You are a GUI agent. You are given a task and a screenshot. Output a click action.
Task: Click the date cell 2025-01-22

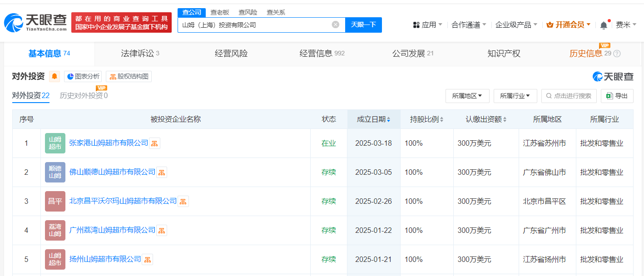[373, 230]
